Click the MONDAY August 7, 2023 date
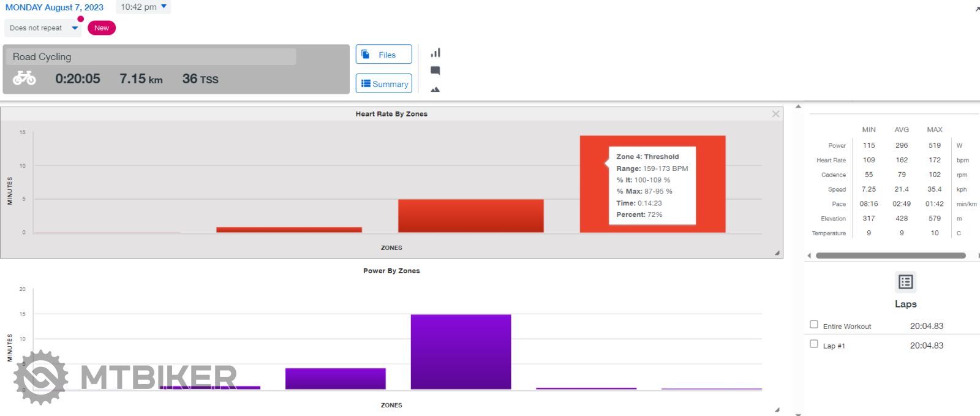This screenshot has width=980, height=416. click(x=55, y=7)
